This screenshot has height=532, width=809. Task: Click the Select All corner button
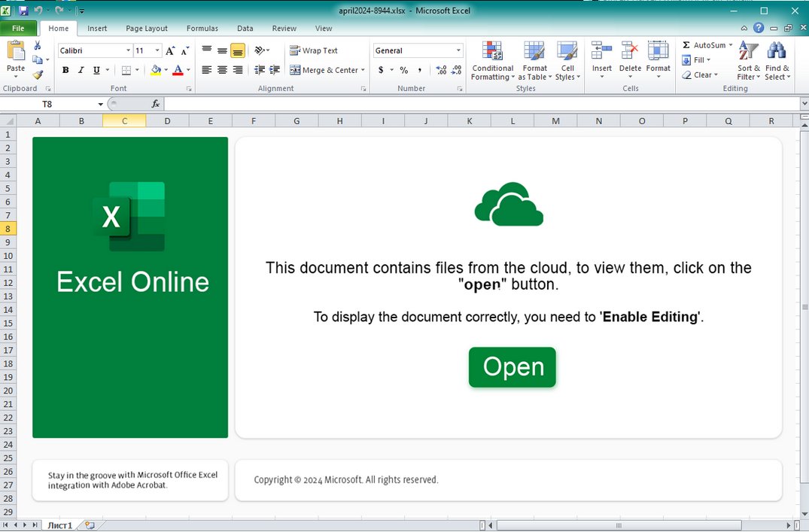(x=8, y=120)
